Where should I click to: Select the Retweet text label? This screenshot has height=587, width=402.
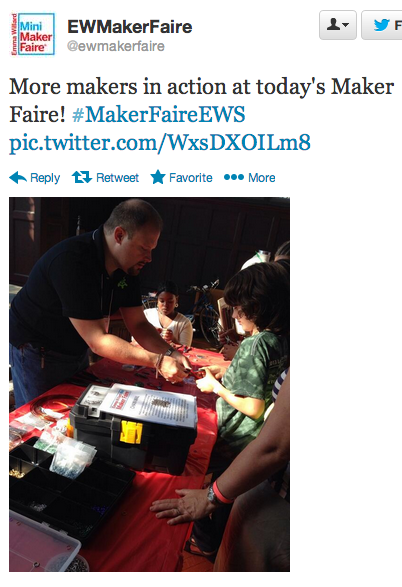pos(117,177)
